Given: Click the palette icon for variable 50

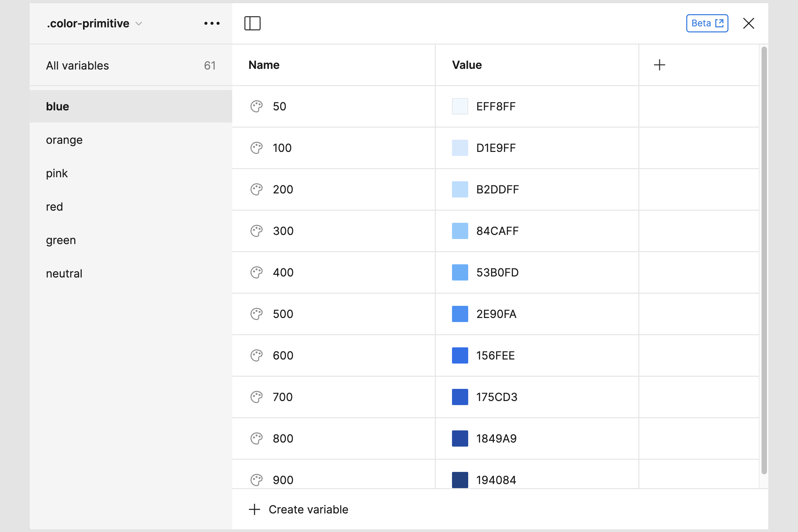Looking at the screenshot, I should (257, 107).
